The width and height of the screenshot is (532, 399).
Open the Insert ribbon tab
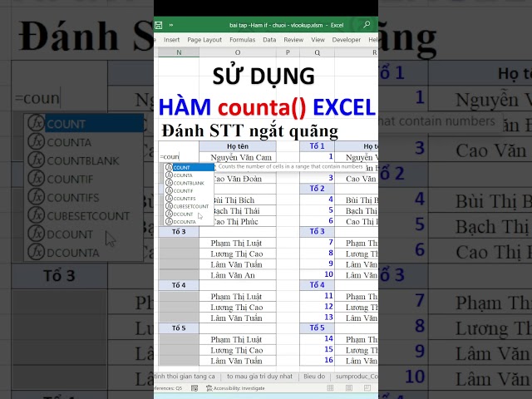172,40
